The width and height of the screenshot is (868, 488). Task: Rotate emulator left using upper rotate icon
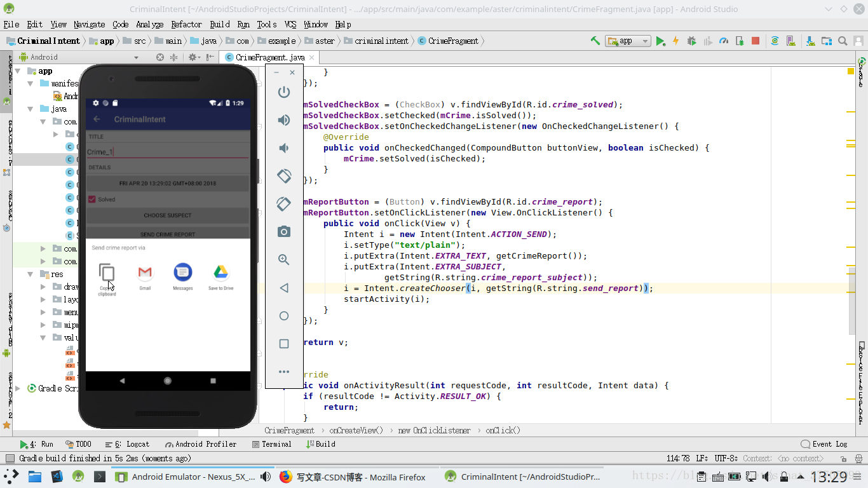click(284, 176)
